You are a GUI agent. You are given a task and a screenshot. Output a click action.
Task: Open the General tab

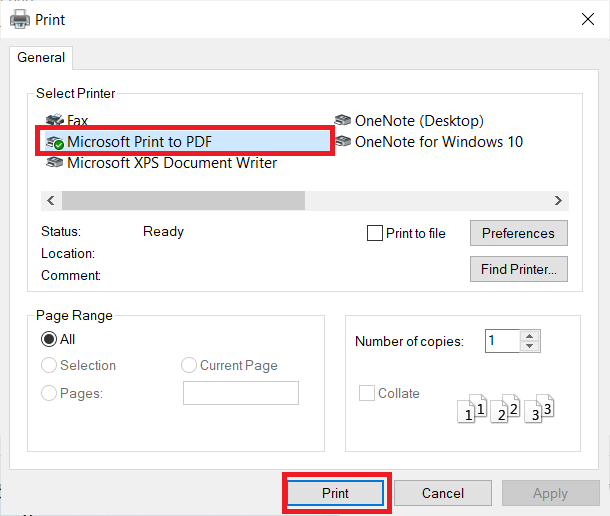click(41, 58)
